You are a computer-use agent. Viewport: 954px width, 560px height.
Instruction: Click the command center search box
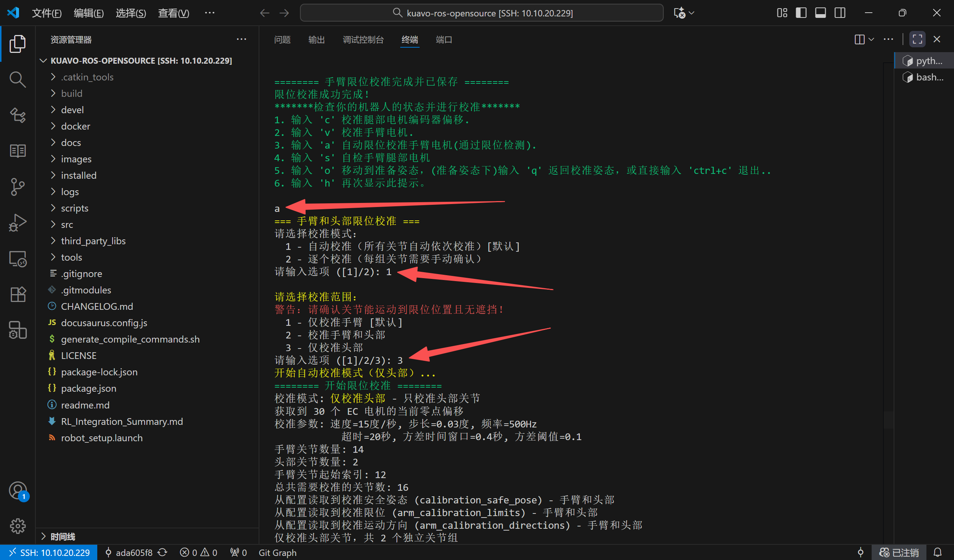pos(481,13)
